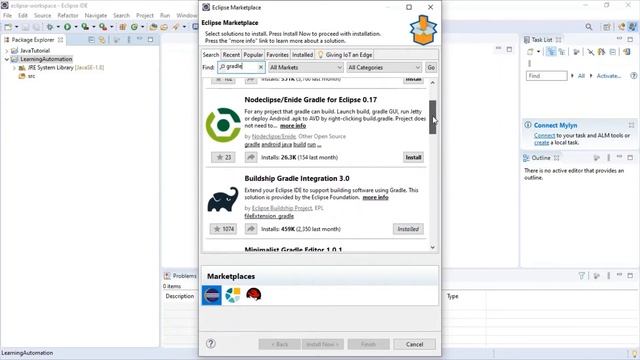Select the Red Hat marketplace catalog icon
This screenshot has width=640, height=360.
click(x=253, y=294)
